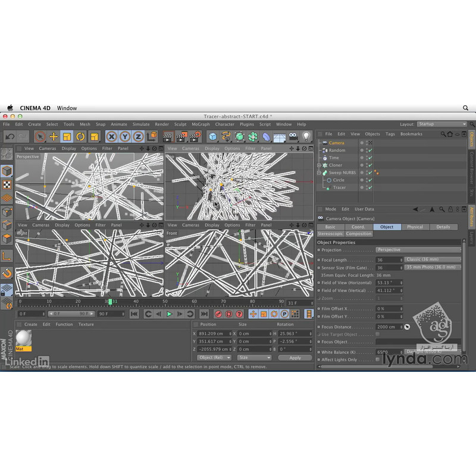
Task: Click the Undo arrow in the toolbar
Action: pyautogui.click(x=10, y=137)
